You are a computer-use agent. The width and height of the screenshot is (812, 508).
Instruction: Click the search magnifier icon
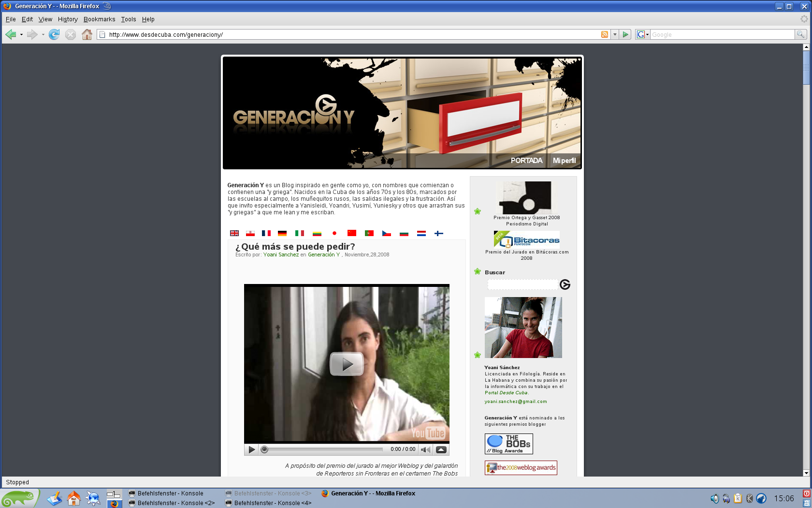800,34
